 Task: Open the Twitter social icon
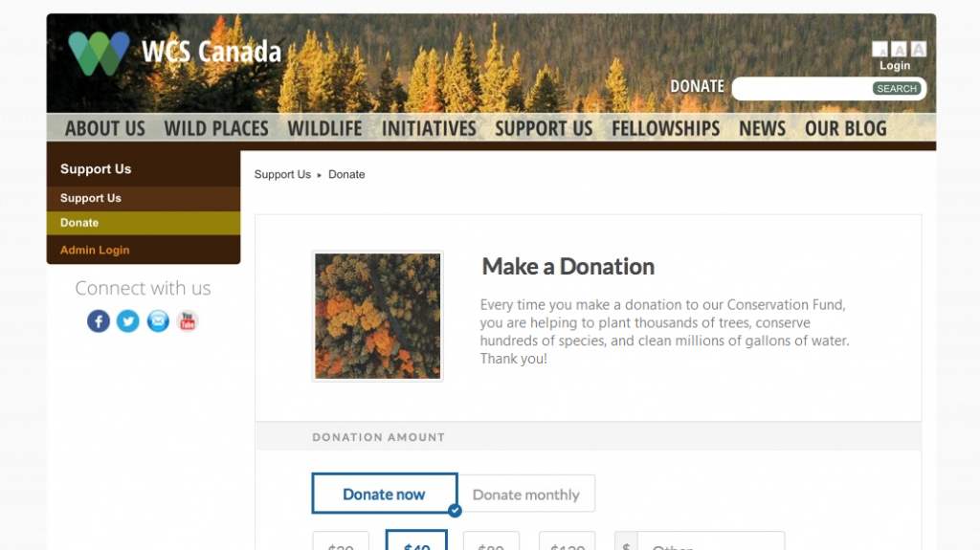point(128,321)
